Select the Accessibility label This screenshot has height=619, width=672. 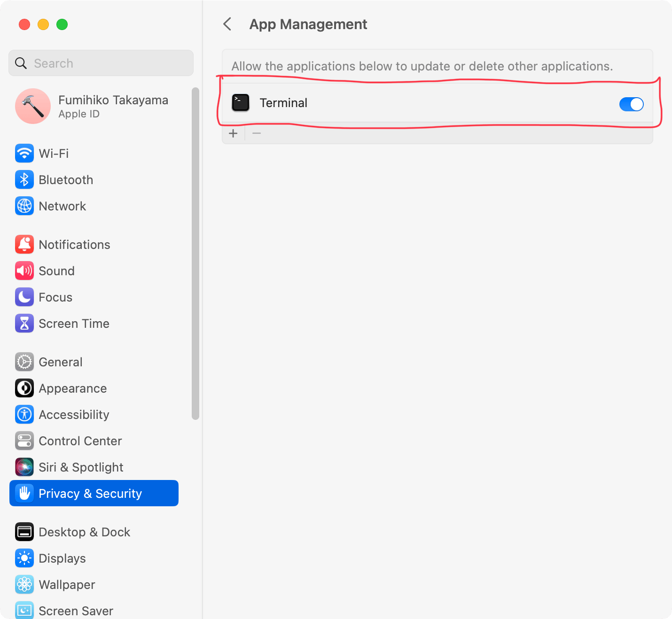click(74, 415)
